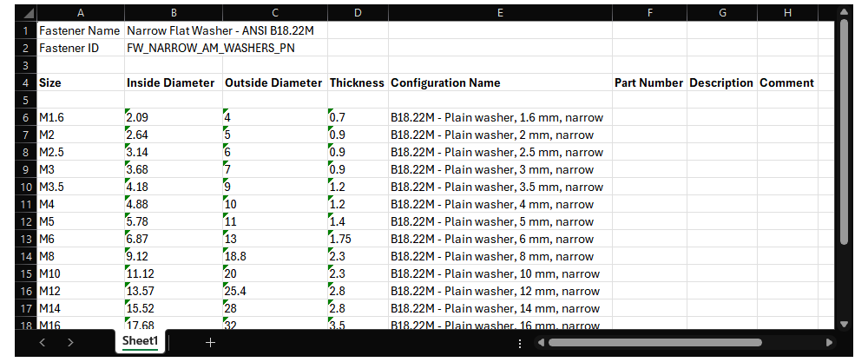Click the 'M14' size cell

click(x=81, y=308)
